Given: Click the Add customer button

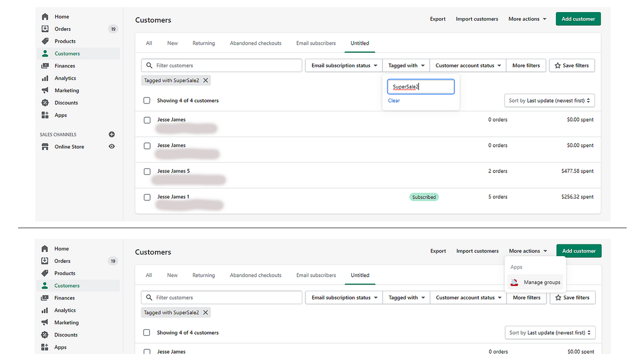Looking at the screenshot, I should [578, 19].
